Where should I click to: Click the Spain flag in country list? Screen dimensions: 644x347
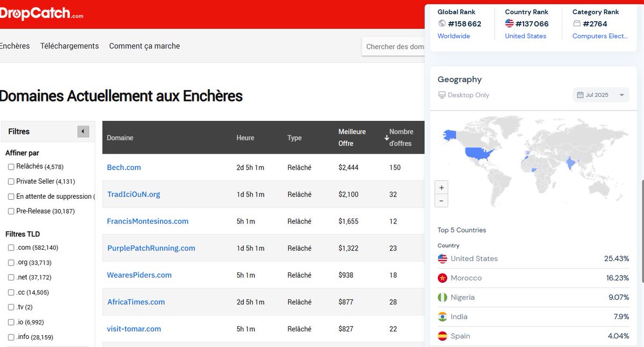pyautogui.click(x=443, y=336)
